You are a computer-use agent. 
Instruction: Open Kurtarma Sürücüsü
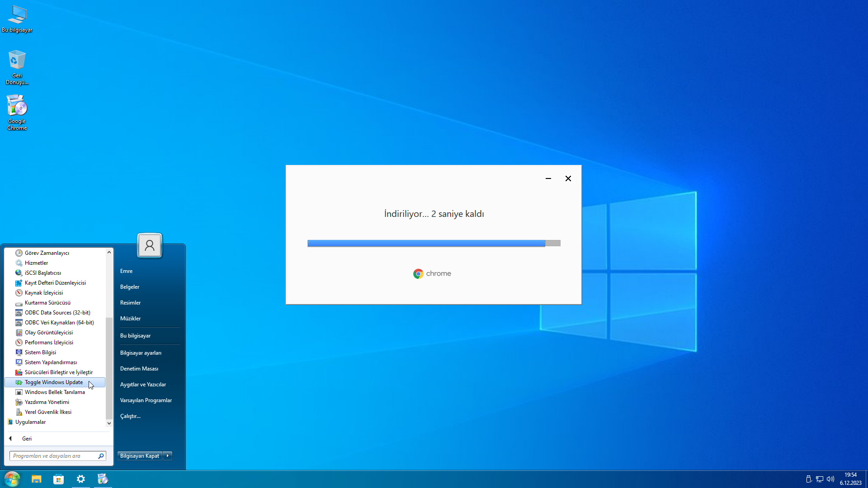[55, 303]
